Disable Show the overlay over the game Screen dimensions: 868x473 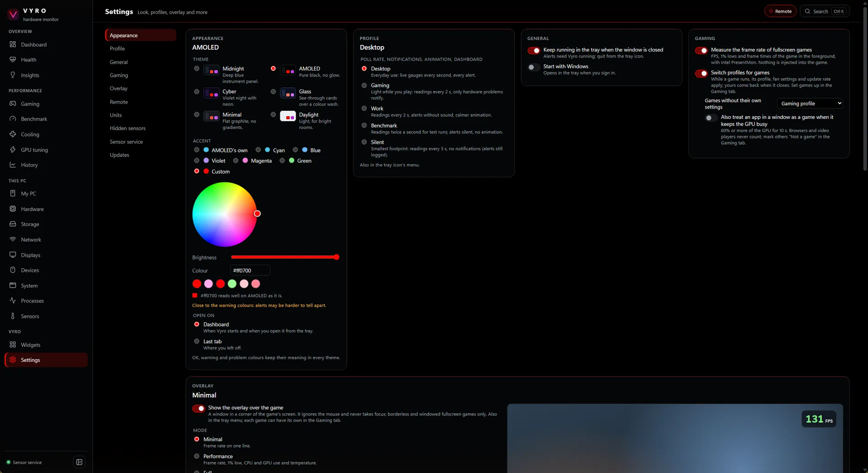pos(198,408)
